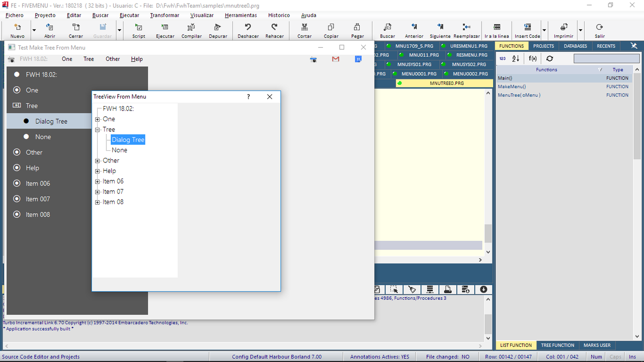The height and width of the screenshot is (362, 644).
Task: Open the Fichero menu
Action: click(x=15, y=15)
